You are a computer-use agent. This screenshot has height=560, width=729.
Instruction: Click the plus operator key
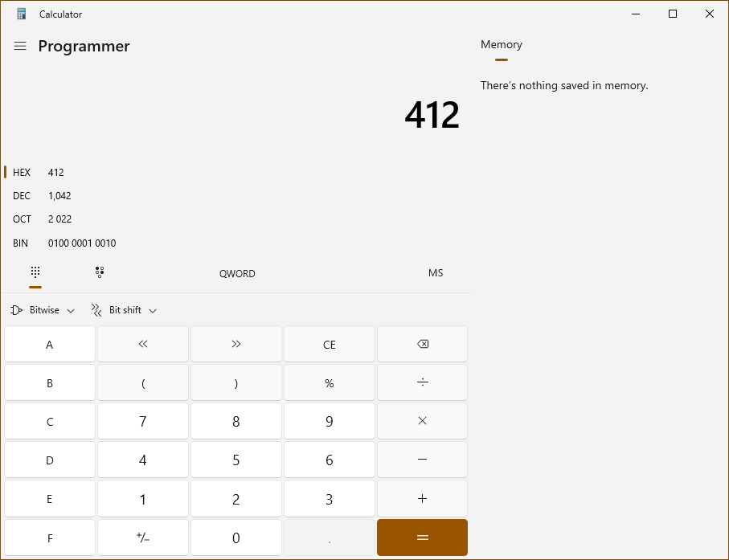pyautogui.click(x=422, y=499)
